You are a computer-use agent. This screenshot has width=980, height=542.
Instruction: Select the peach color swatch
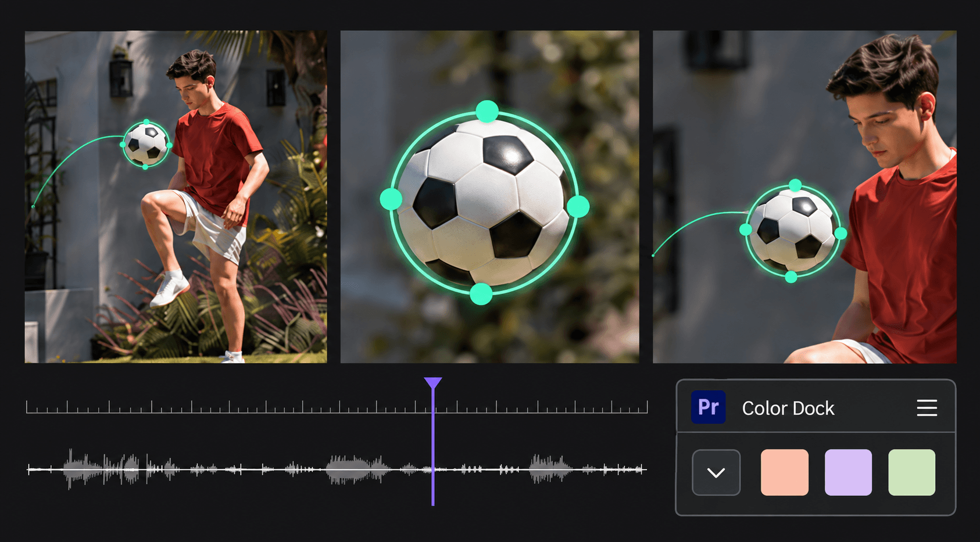tap(784, 472)
